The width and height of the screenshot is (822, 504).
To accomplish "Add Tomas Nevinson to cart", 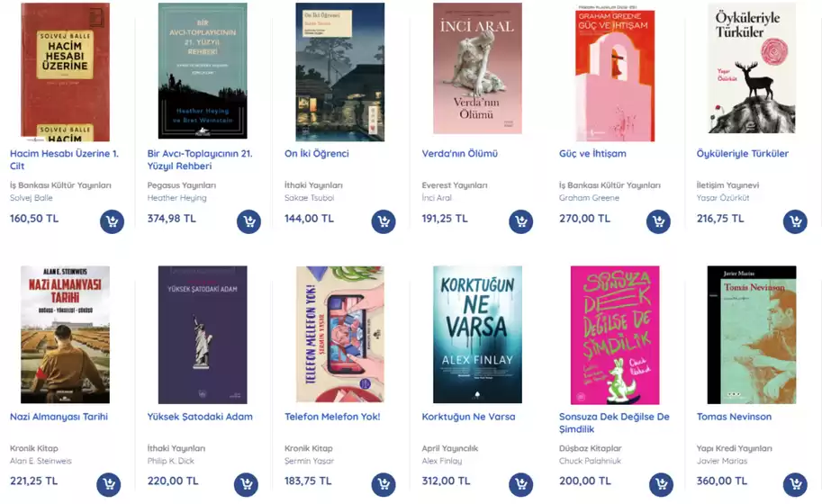I will (795, 484).
